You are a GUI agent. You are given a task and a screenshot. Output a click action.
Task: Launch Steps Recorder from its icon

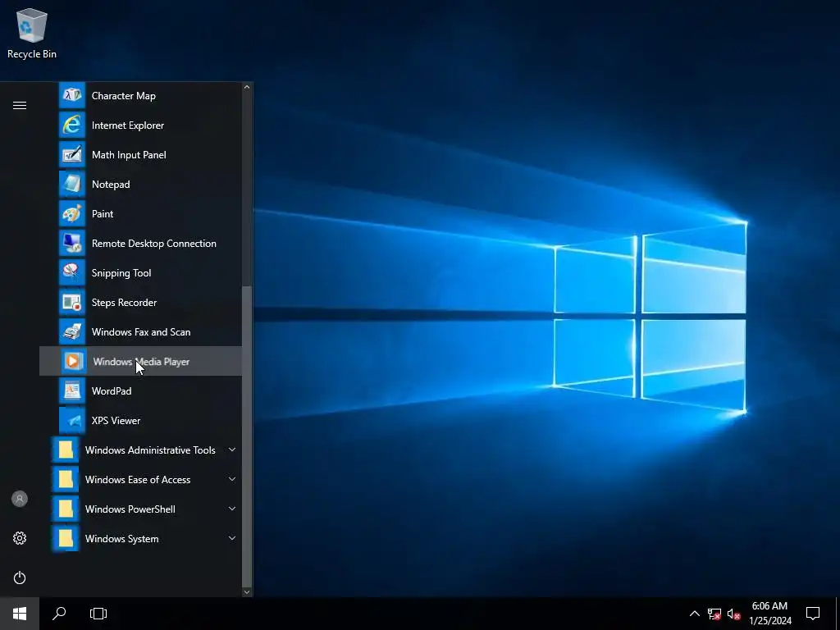[72, 302]
